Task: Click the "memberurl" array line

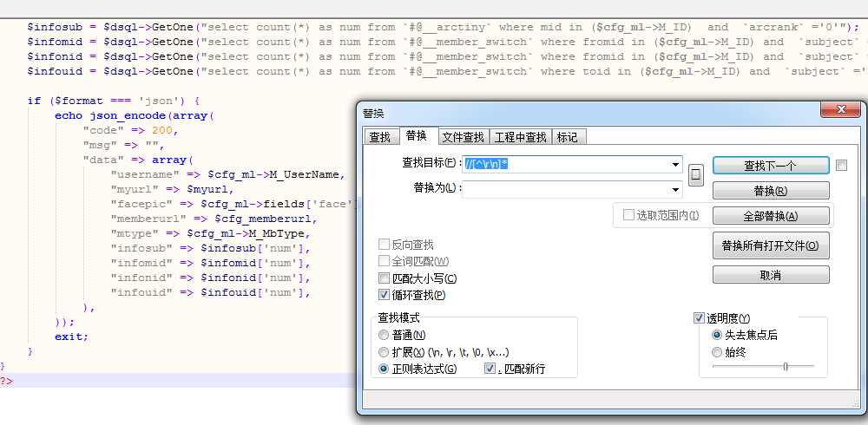Action: [214, 219]
